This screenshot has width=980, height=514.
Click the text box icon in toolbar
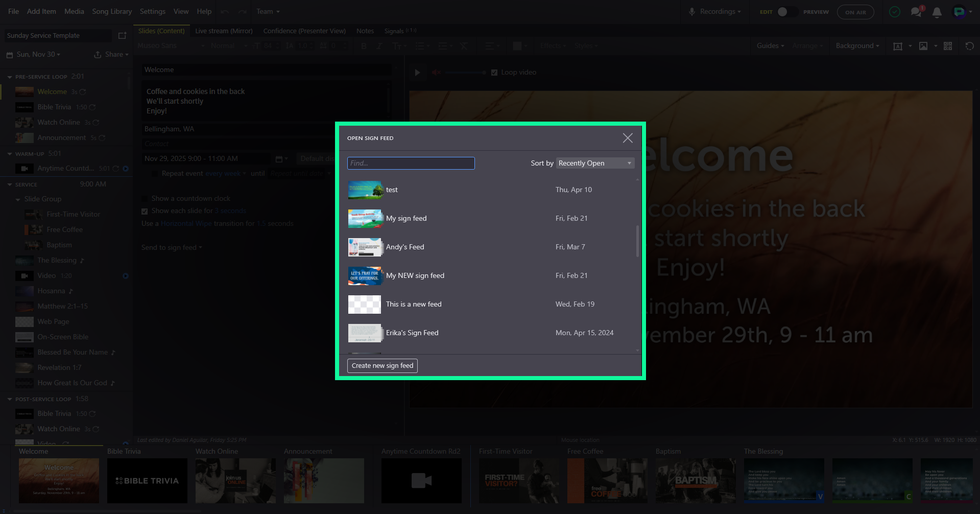pyautogui.click(x=898, y=46)
